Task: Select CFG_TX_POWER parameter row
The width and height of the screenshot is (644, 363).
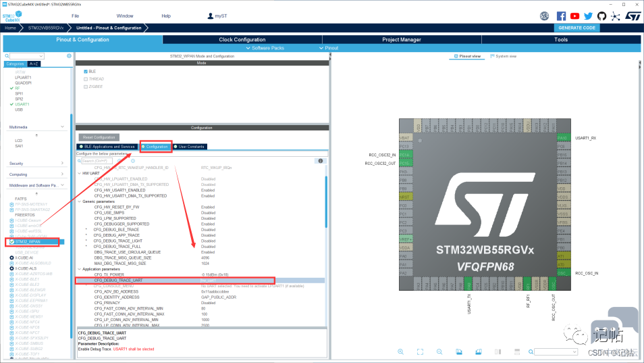Action: [201, 274]
